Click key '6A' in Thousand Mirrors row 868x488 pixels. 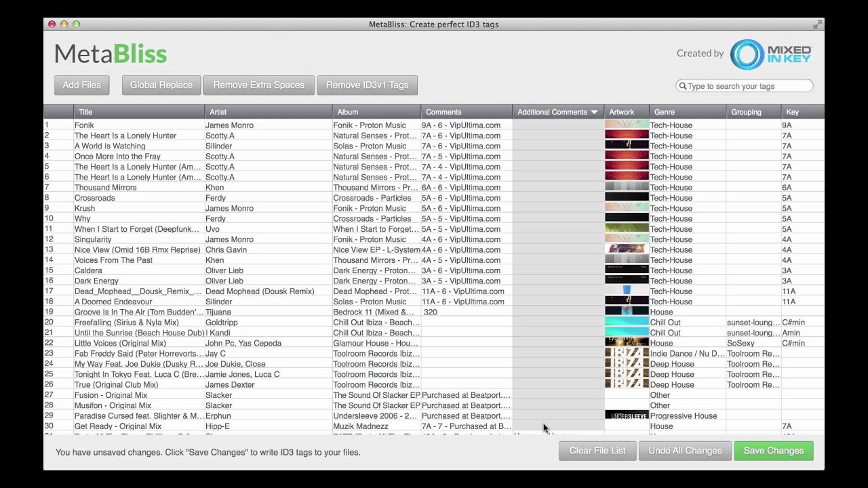787,188
